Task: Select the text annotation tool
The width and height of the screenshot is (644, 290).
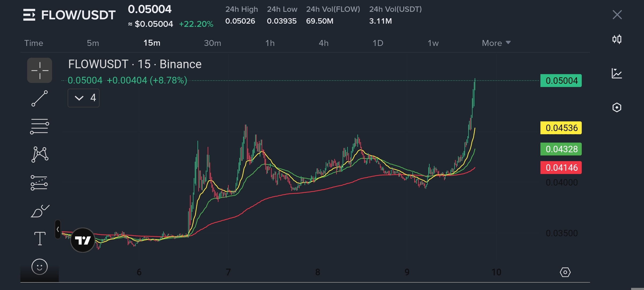Action: click(x=40, y=238)
